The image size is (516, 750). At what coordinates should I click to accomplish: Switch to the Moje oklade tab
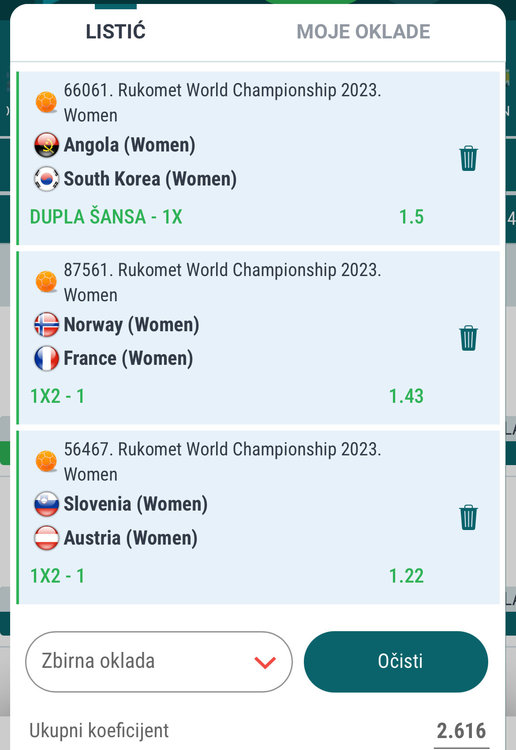point(363,32)
